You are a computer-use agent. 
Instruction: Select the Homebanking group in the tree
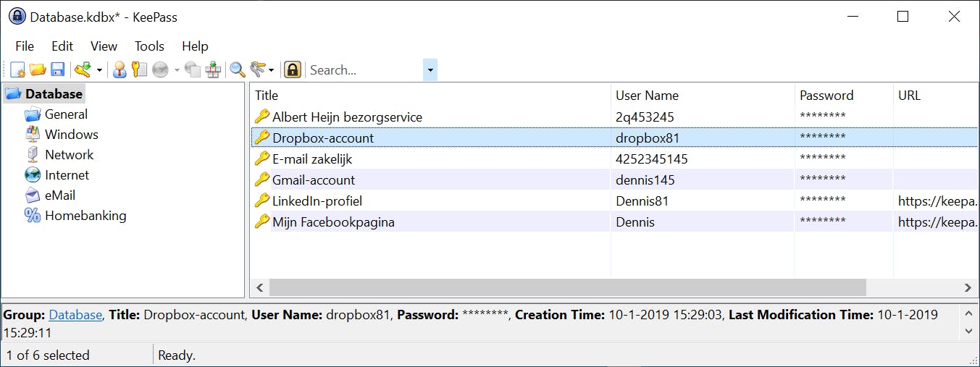coord(85,216)
